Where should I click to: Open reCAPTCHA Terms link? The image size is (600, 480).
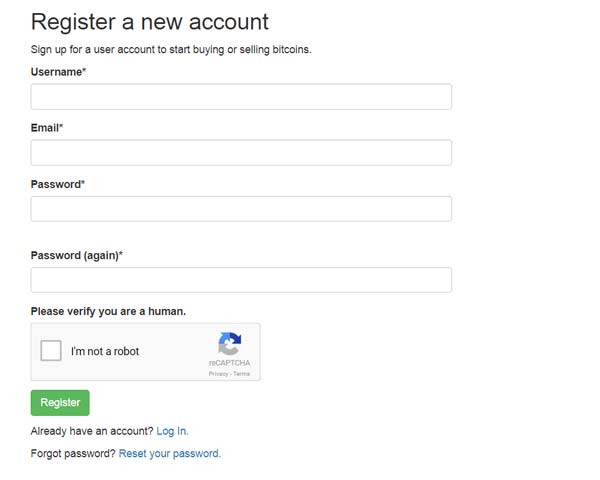tap(241, 373)
